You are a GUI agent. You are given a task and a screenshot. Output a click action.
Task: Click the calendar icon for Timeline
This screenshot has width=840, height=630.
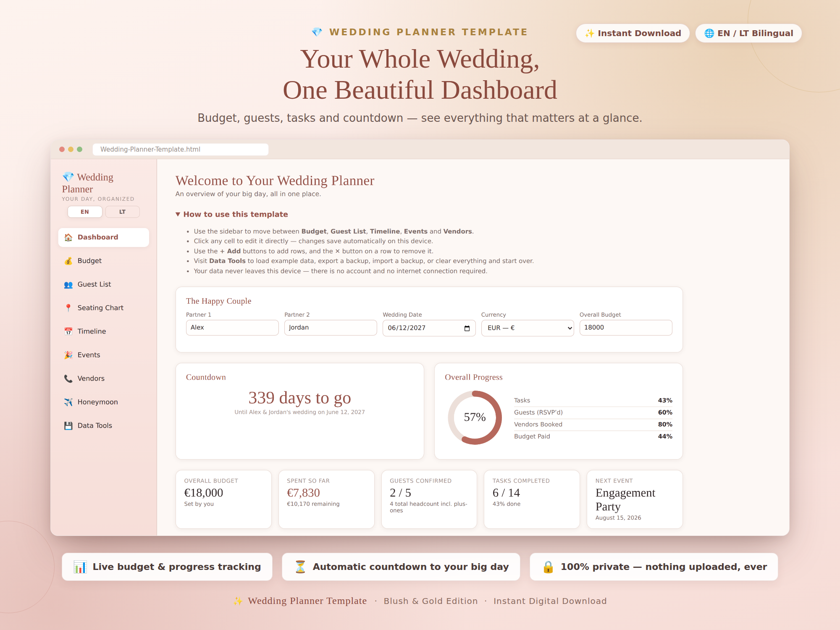[68, 331]
